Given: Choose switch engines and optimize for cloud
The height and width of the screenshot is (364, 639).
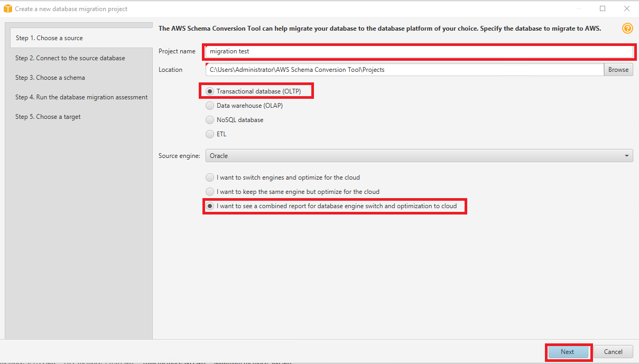Looking at the screenshot, I should coord(210,178).
